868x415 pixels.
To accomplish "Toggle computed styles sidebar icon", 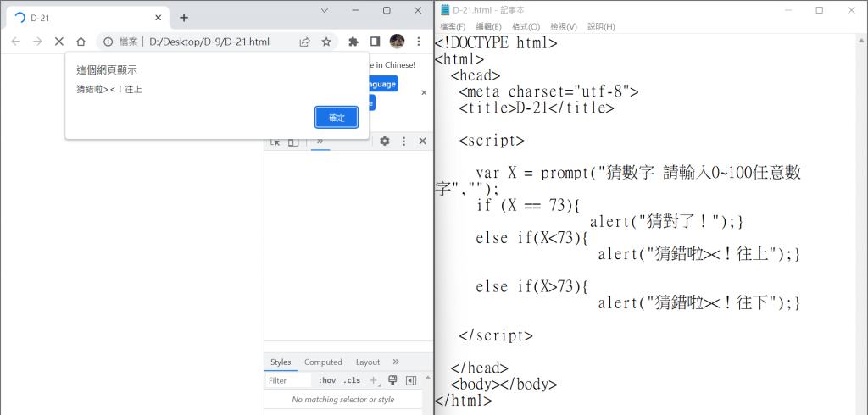I will coord(411,380).
